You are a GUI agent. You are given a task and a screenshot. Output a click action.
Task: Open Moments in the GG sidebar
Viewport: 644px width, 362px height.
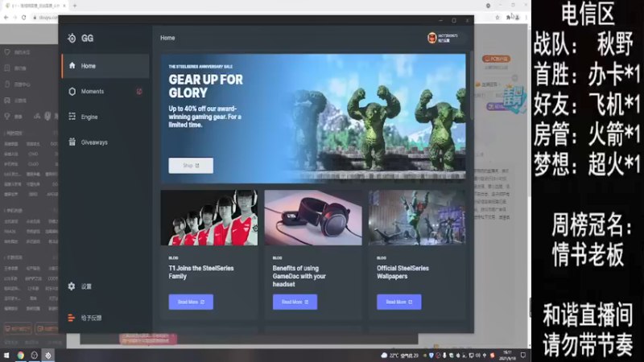click(x=105, y=91)
